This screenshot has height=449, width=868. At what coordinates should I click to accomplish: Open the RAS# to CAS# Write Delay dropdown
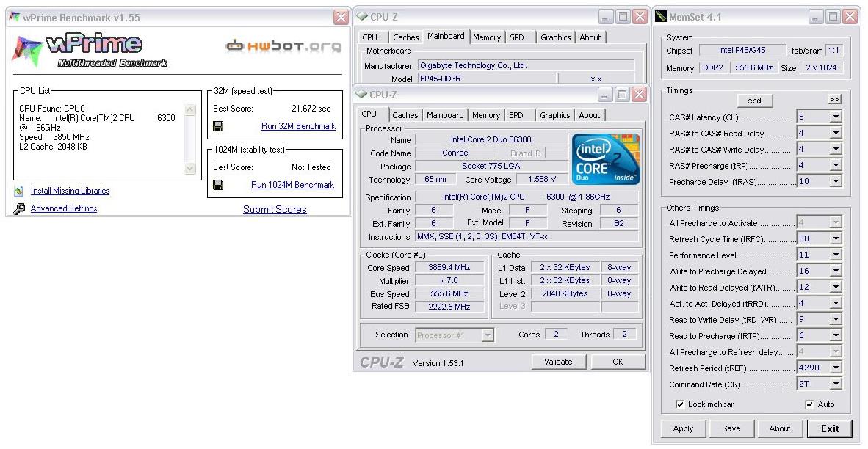coord(836,149)
